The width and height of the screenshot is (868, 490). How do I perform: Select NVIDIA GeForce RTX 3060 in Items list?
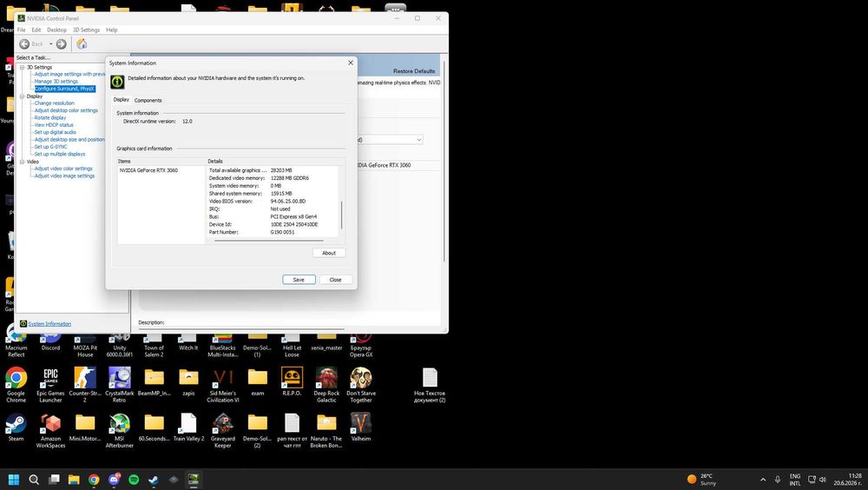[x=148, y=170]
